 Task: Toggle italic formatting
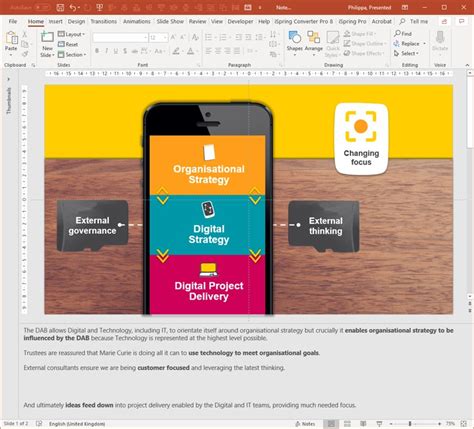[106, 51]
